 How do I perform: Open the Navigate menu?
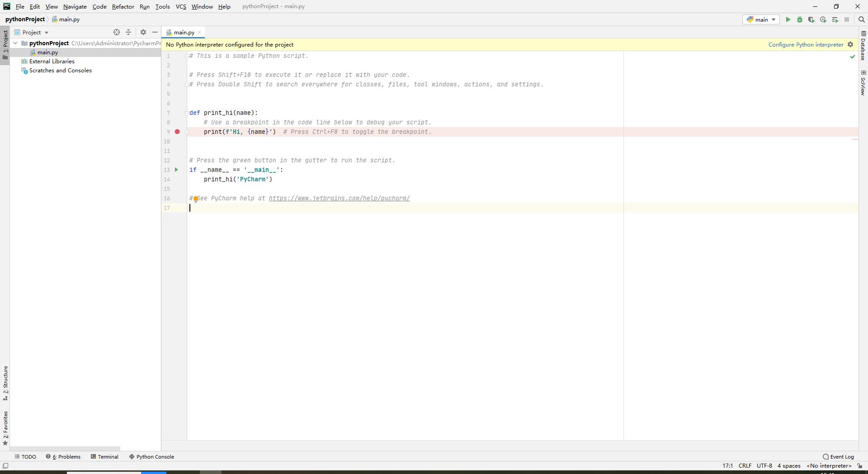(x=75, y=6)
